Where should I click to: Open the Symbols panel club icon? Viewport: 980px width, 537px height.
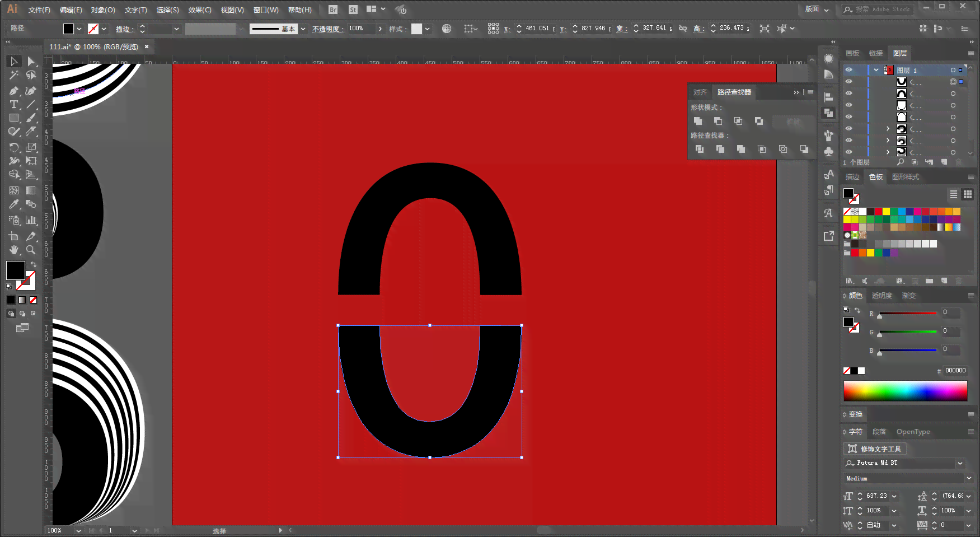point(829,152)
